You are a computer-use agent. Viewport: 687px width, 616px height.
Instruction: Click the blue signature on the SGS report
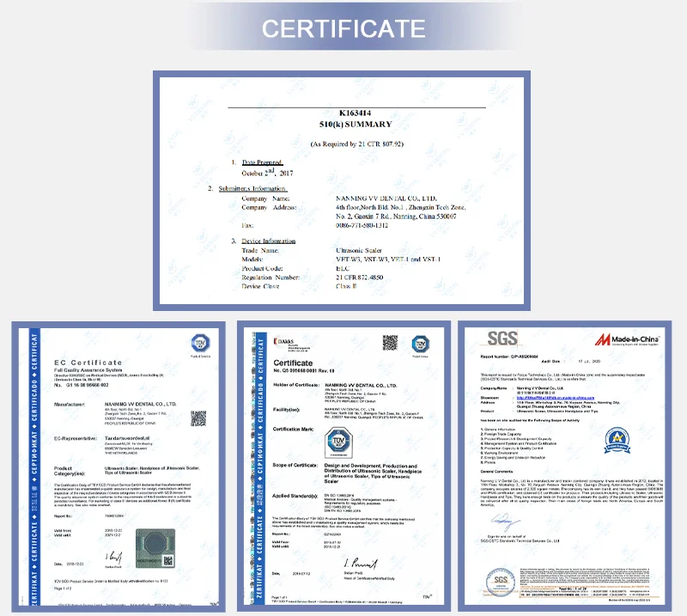504,521
